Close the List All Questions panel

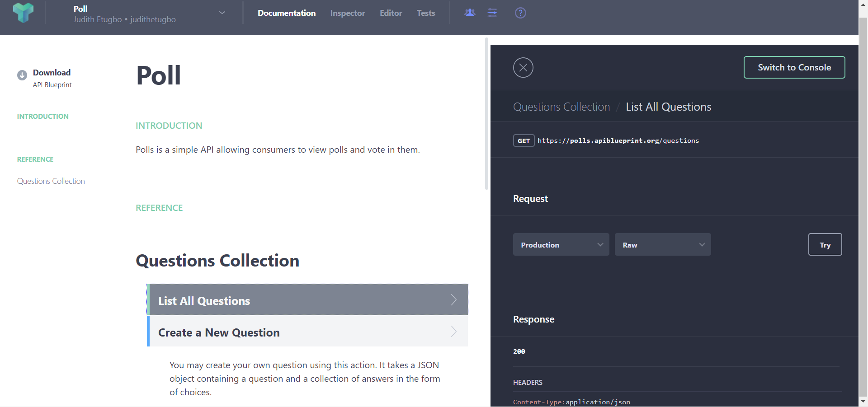pos(523,68)
